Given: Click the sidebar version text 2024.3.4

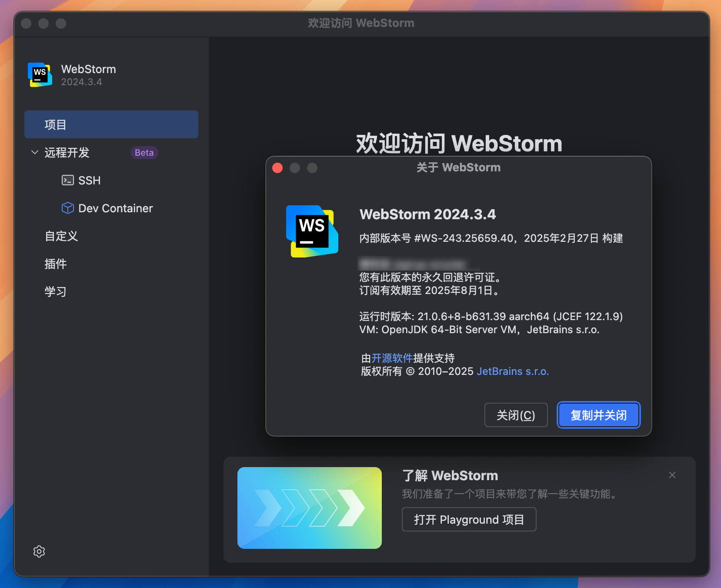Looking at the screenshot, I should point(81,82).
